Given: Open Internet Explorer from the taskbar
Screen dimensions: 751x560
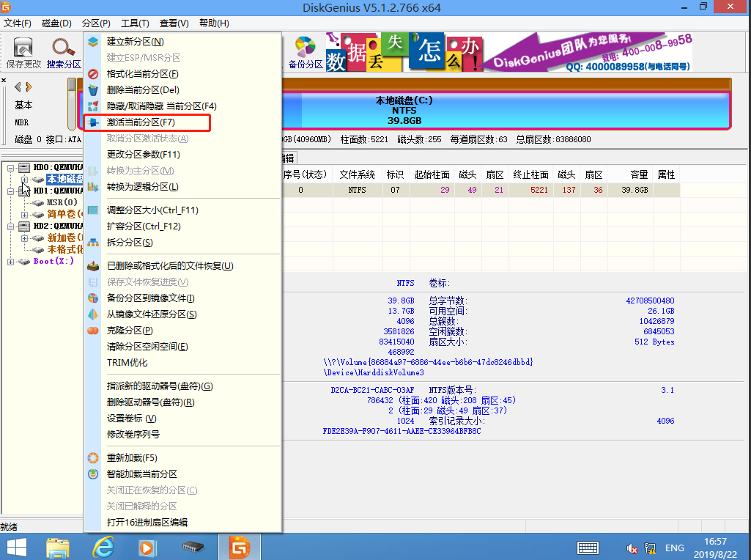Looking at the screenshot, I should [x=103, y=547].
